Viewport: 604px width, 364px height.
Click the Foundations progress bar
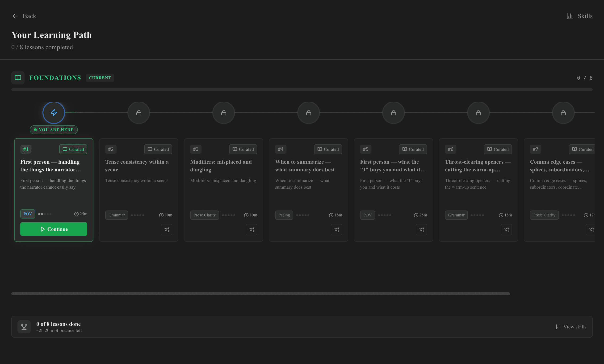click(x=302, y=90)
